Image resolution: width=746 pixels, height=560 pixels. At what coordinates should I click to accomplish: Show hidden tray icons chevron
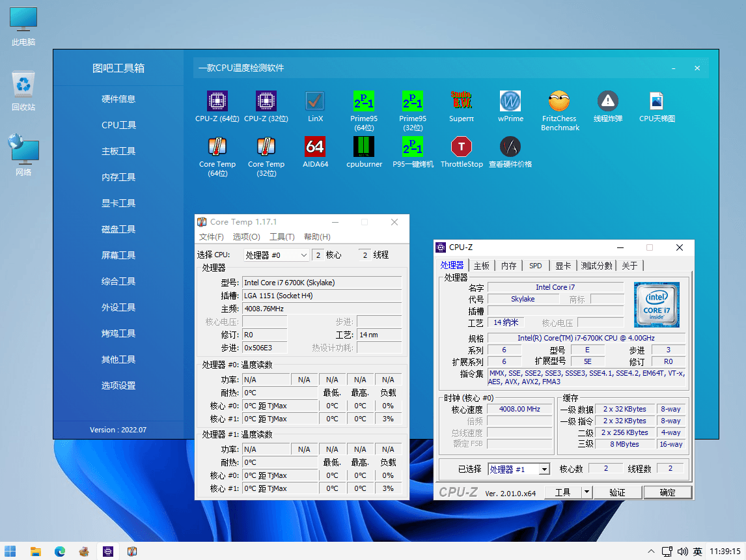(651, 552)
